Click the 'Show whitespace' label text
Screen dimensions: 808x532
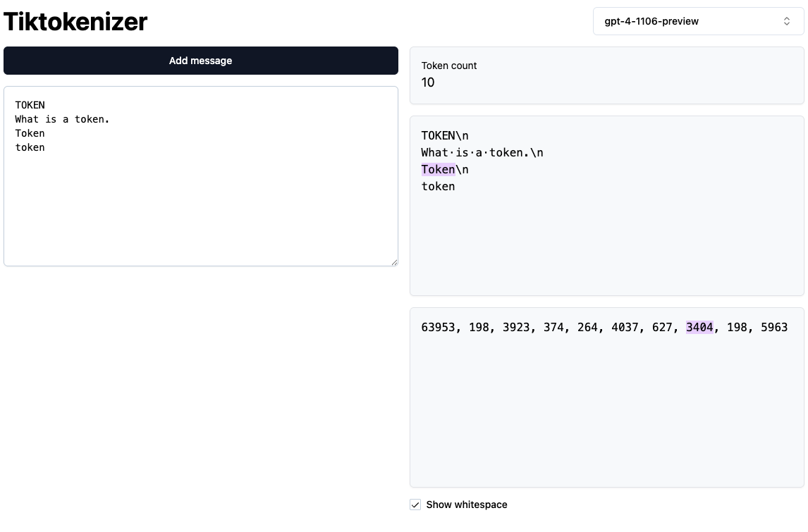click(466, 505)
